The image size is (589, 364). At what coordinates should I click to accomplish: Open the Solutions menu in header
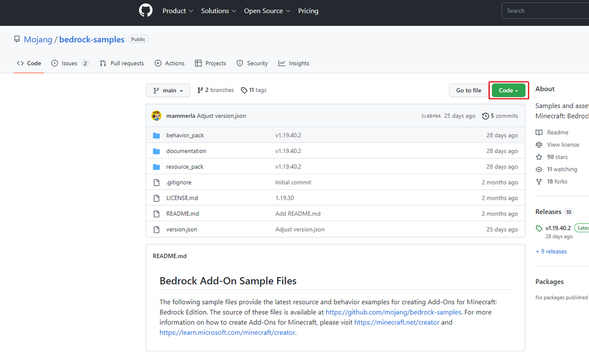tap(219, 11)
